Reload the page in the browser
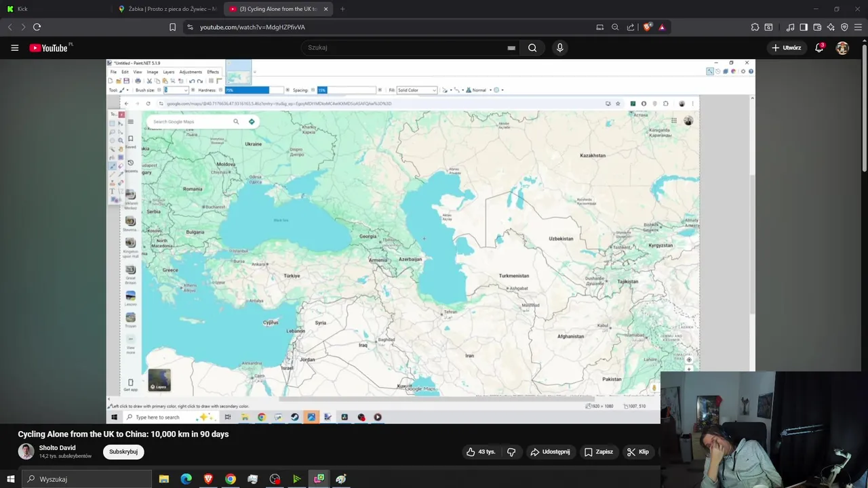The image size is (868, 488). (37, 27)
